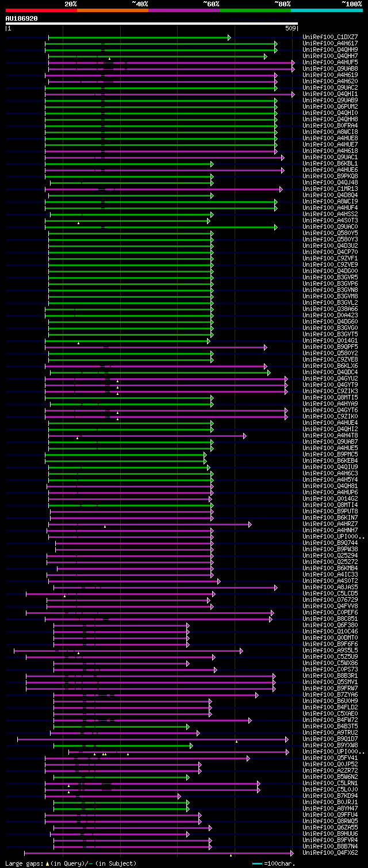
Task: Select label UniRef100_Q9FFU4
Action: (x=330, y=815)
